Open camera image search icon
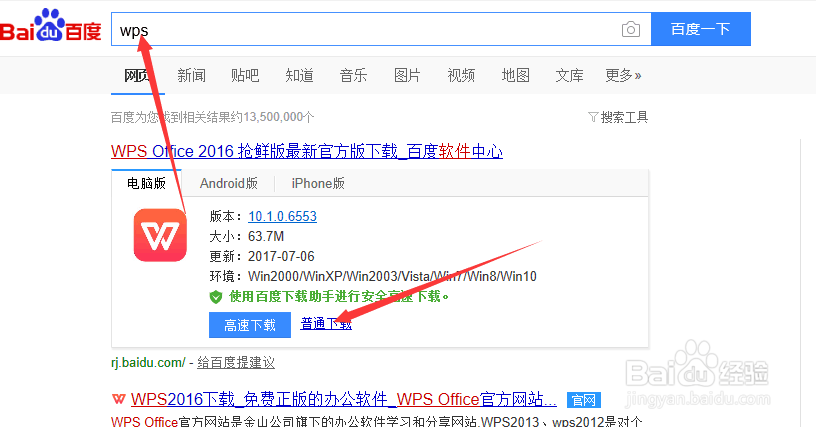 click(x=631, y=29)
